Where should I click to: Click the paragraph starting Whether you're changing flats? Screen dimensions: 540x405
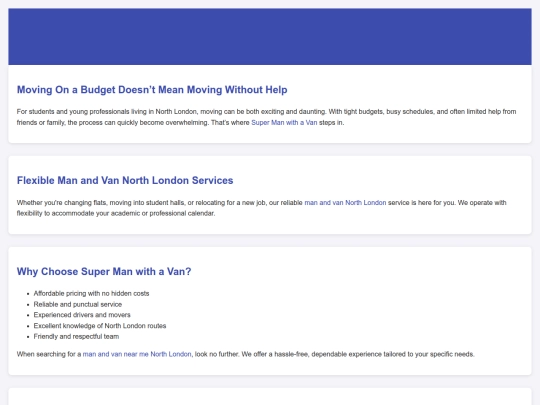[261, 208]
